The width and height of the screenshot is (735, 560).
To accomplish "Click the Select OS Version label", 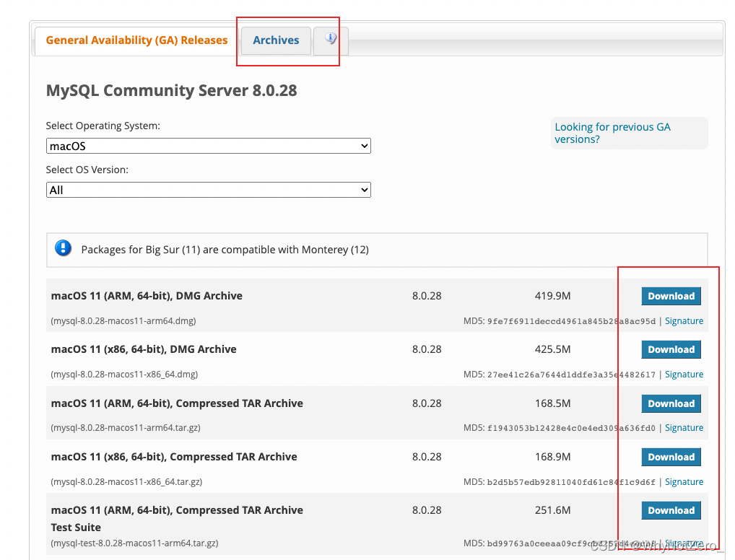I will pos(87,170).
